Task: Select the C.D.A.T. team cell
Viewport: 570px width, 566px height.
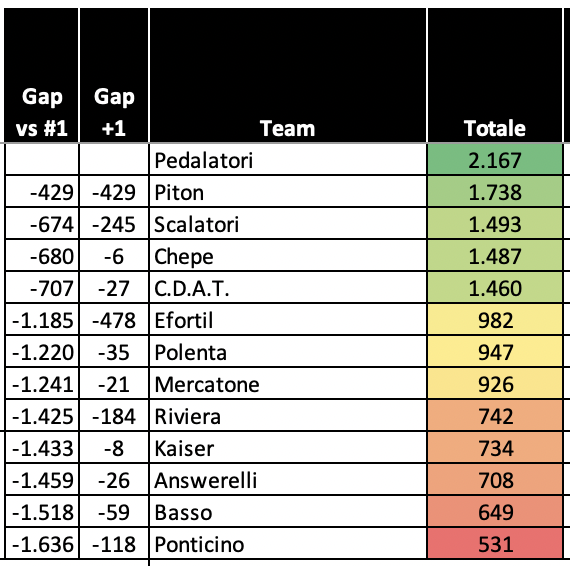Action: click(288, 288)
